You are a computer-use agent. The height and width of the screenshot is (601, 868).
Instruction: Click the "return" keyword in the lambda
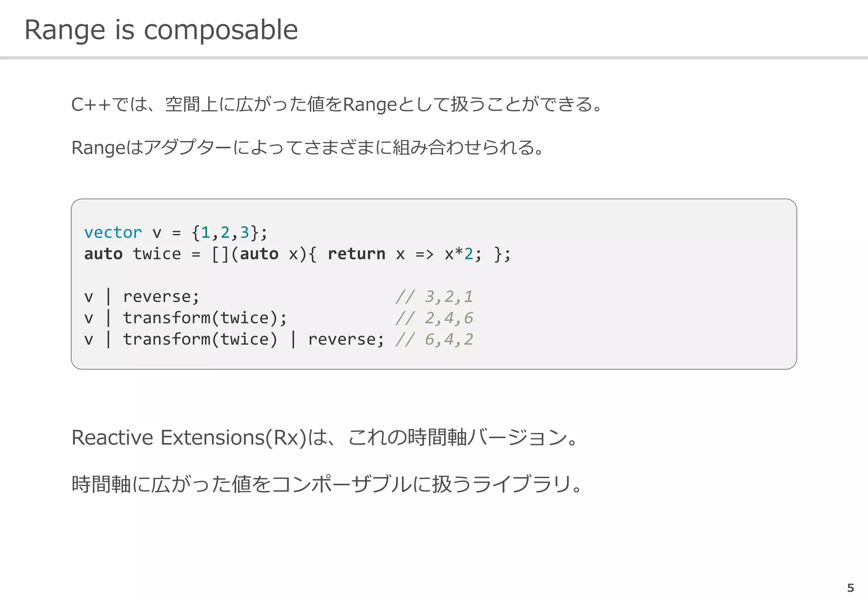(x=356, y=254)
